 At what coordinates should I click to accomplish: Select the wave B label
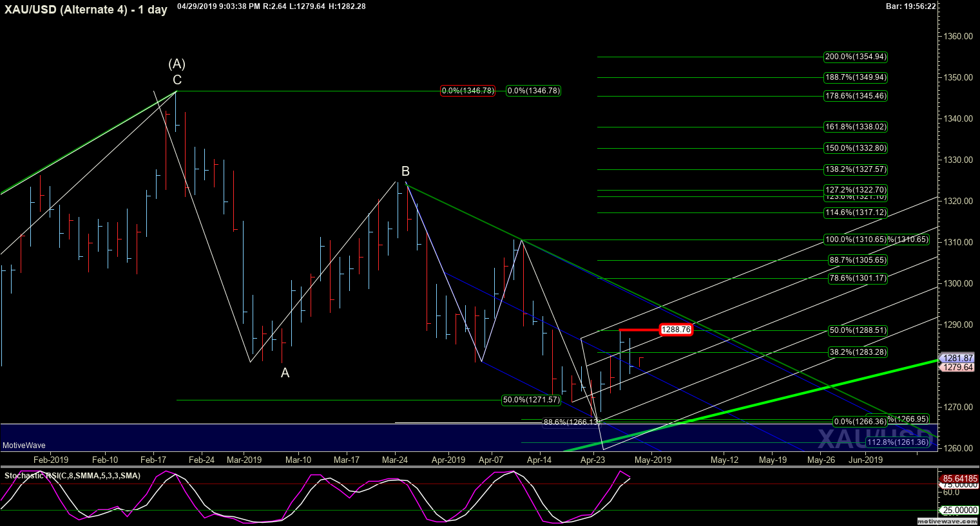click(x=405, y=171)
